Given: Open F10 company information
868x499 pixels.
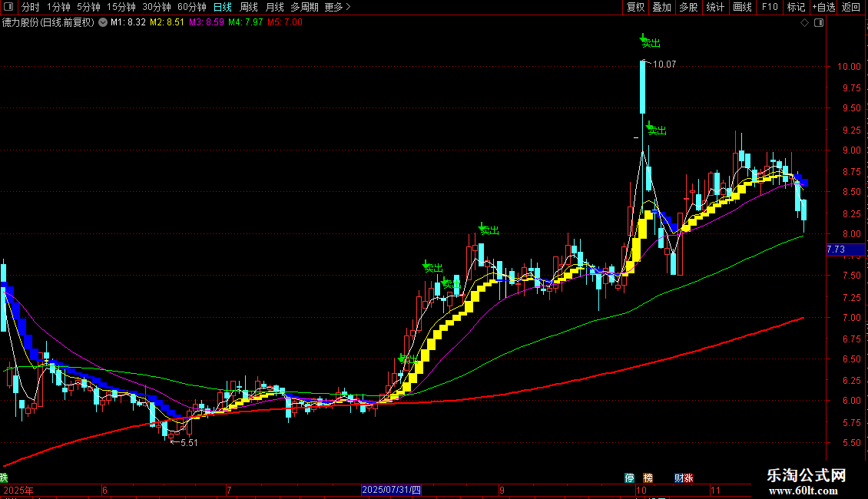Looking at the screenshot, I should (770, 7).
